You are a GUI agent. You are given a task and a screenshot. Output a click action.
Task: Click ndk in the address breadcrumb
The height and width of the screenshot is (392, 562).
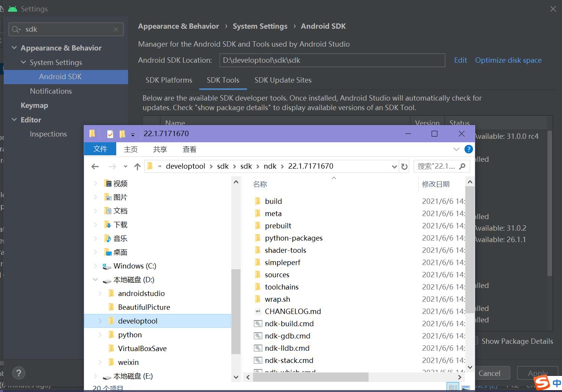(270, 166)
